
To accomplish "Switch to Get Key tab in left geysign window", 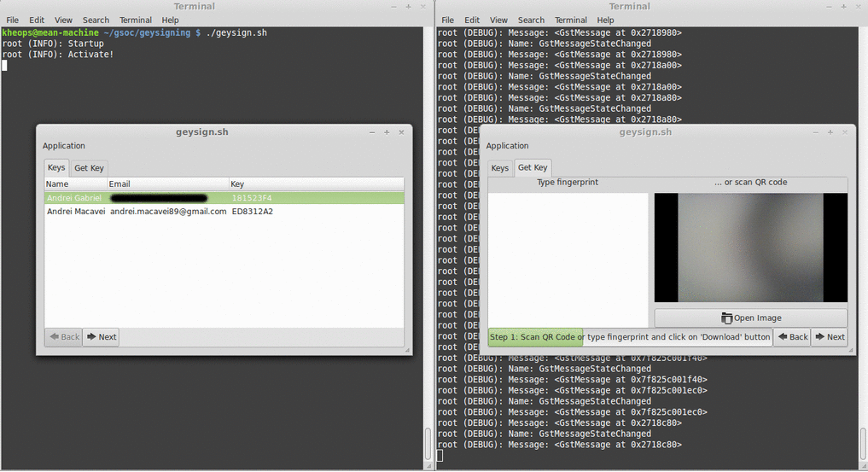I will coord(89,168).
